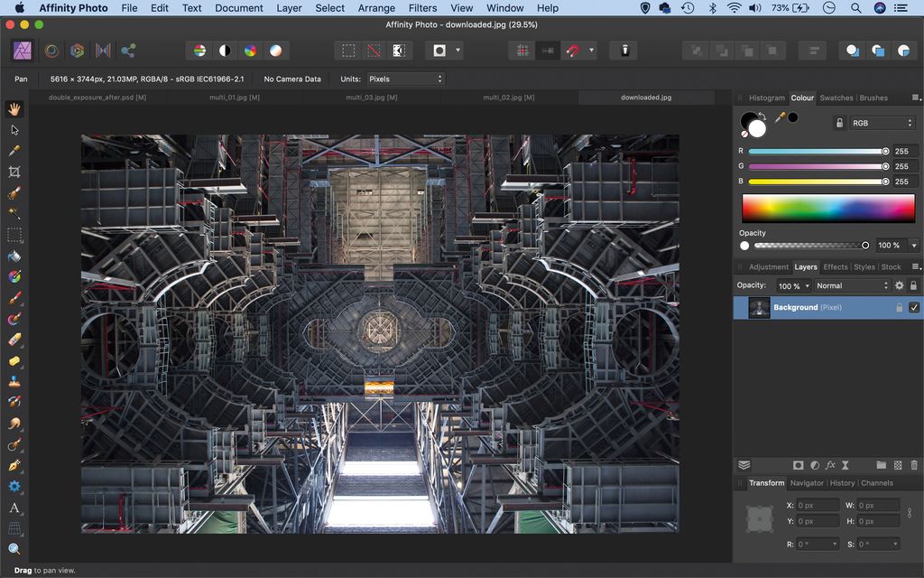Click the R value field showing 255

[x=904, y=151]
